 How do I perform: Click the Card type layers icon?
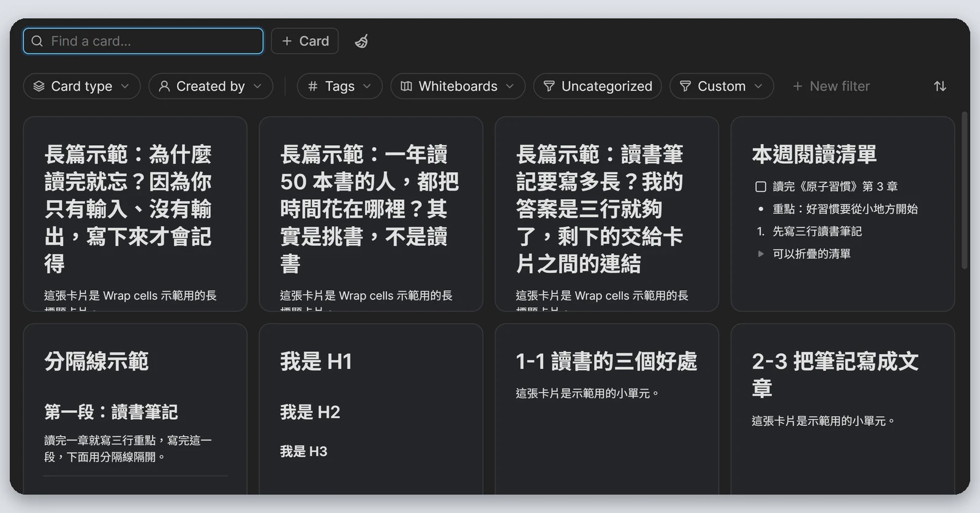(x=39, y=86)
